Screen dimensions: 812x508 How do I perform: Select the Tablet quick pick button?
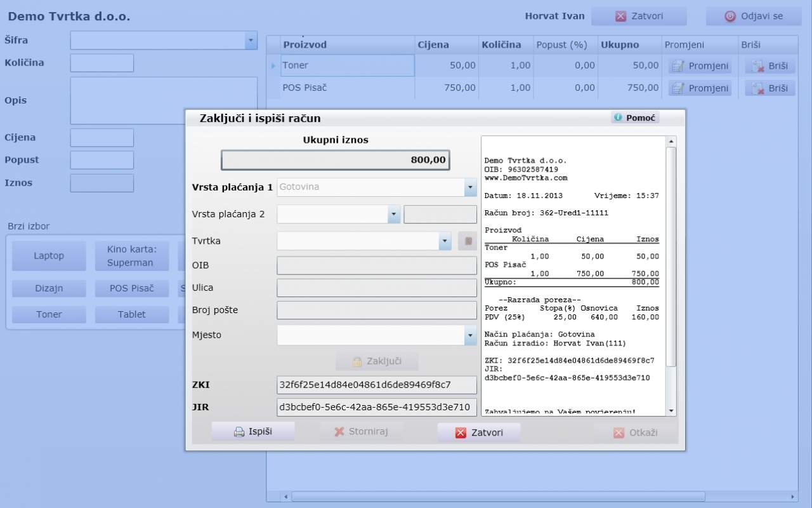132,315
